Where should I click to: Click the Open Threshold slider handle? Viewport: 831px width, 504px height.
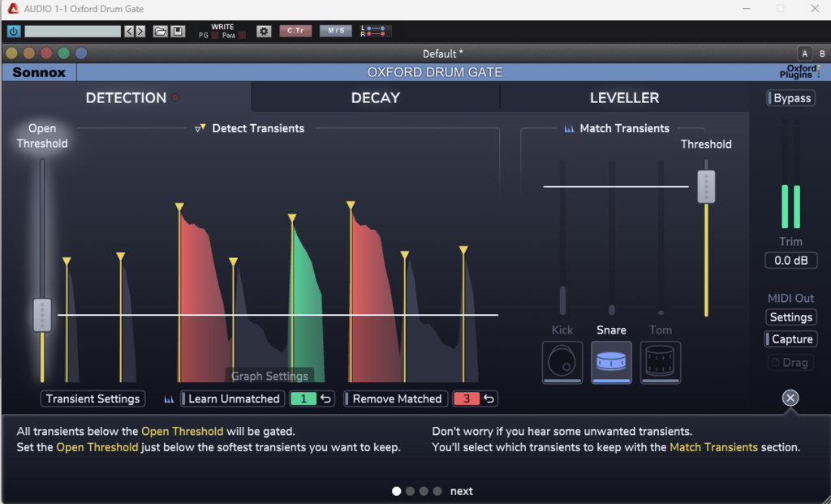pos(42,316)
